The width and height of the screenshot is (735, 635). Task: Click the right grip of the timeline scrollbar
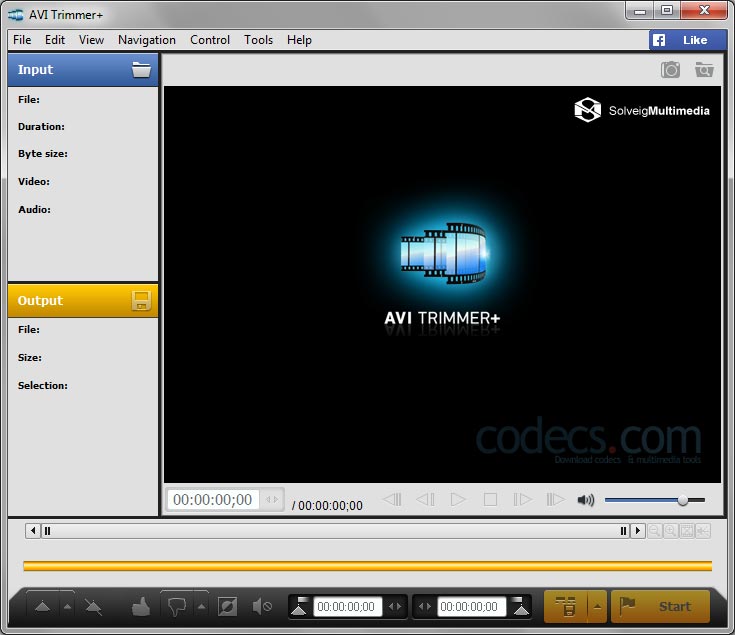623,531
